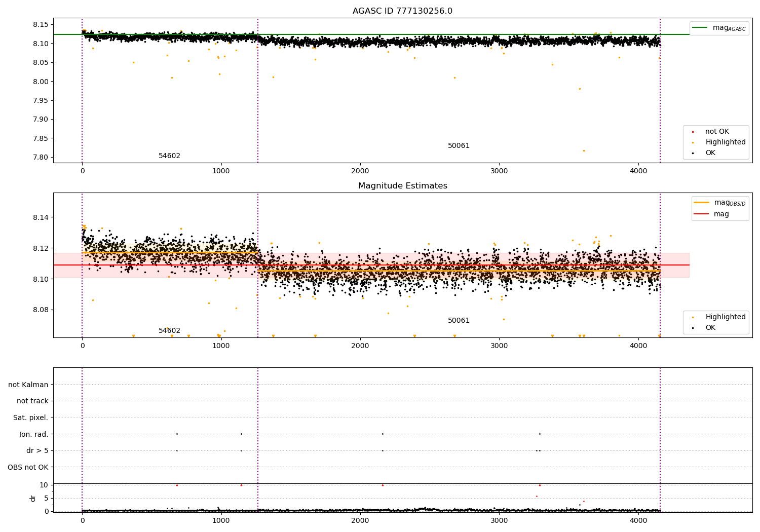
Task: Click y-tick 8.00 on top plot
Action: (40, 82)
